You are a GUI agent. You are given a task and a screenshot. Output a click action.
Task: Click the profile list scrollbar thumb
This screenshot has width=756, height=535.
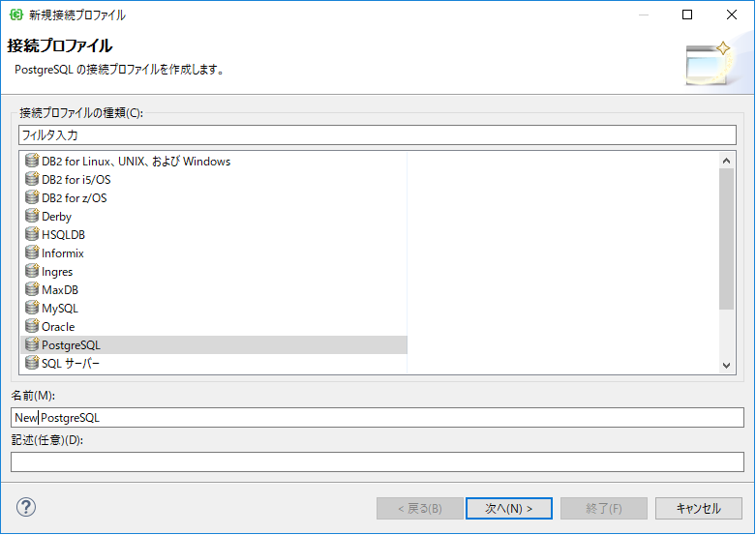(x=727, y=239)
